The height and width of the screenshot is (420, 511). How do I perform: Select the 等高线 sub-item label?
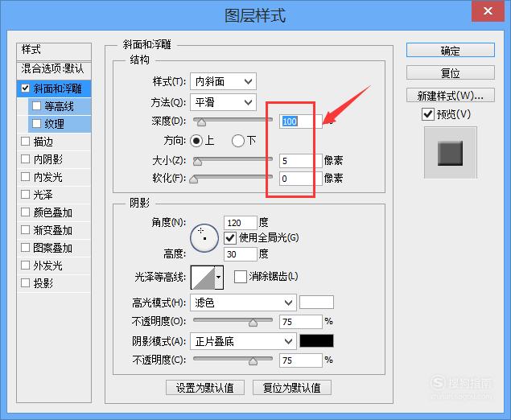pyautogui.click(x=59, y=106)
